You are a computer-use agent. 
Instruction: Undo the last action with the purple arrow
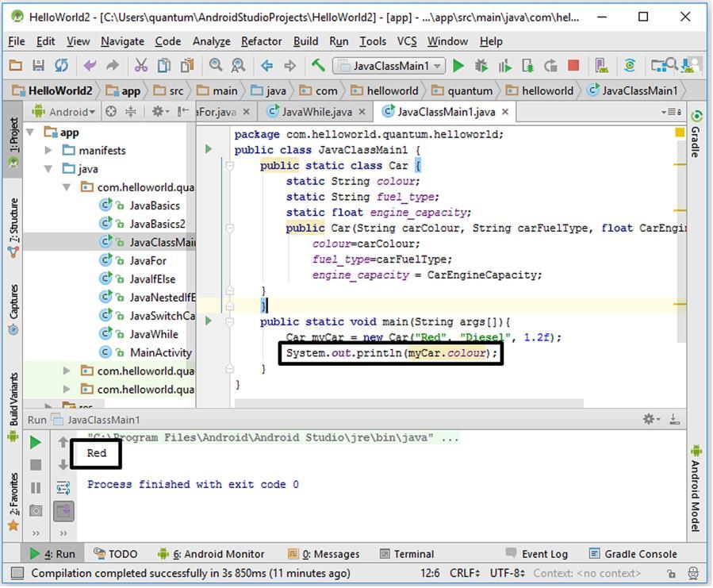[x=90, y=66]
